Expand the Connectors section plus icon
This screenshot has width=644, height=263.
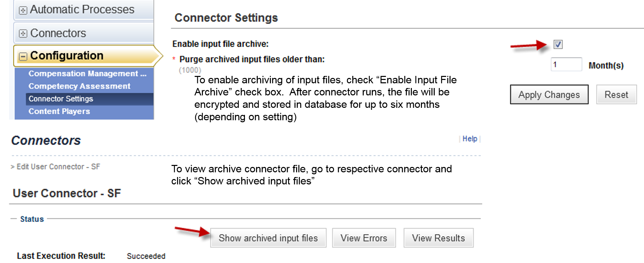(23, 34)
